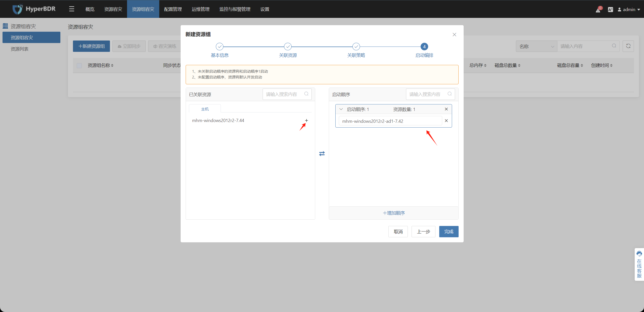Image resolution: width=644 pixels, height=312 pixels.
Task: Open the admin user dropdown
Action: click(629, 10)
